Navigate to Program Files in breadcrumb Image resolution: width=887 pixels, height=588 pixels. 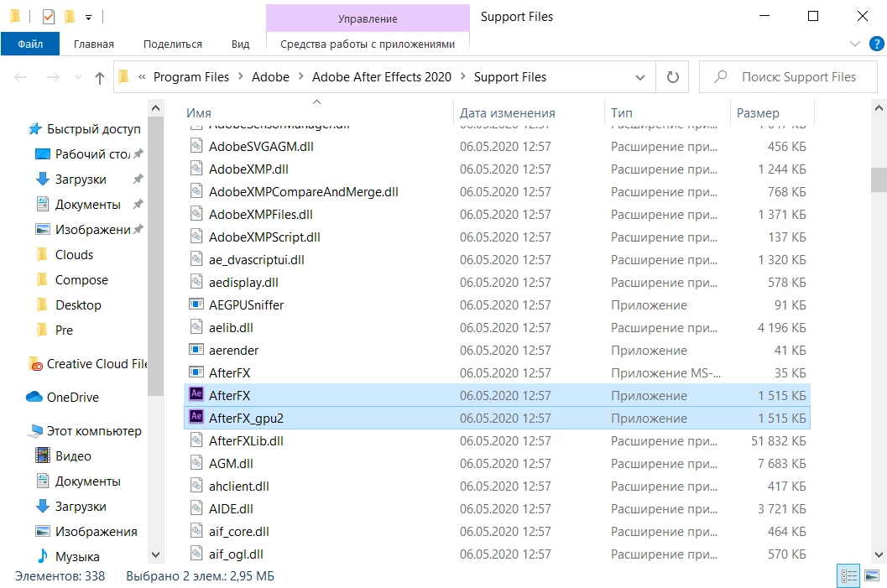click(x=191, y=77)
